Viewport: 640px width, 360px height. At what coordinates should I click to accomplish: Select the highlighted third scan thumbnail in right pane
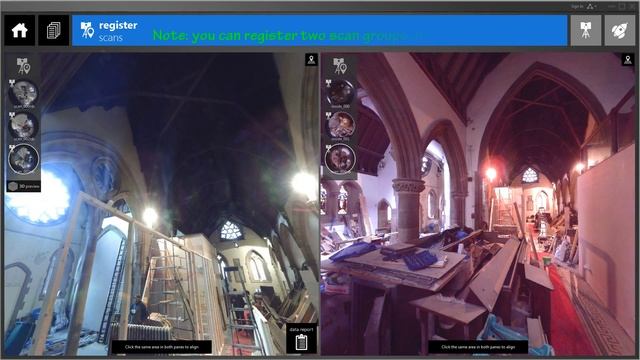pos(340,158)
